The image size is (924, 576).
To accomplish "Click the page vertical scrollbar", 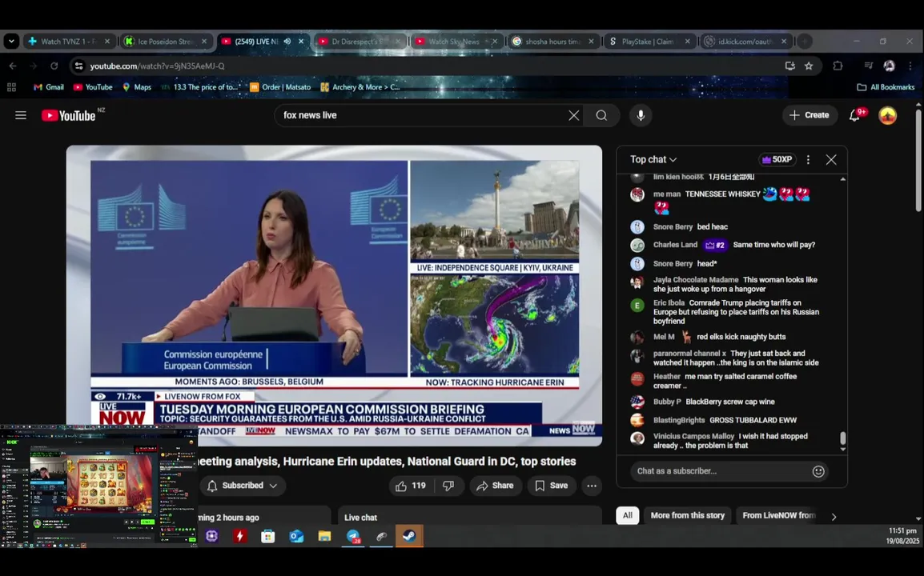I will pyautogui.click(x=918, y=160).
